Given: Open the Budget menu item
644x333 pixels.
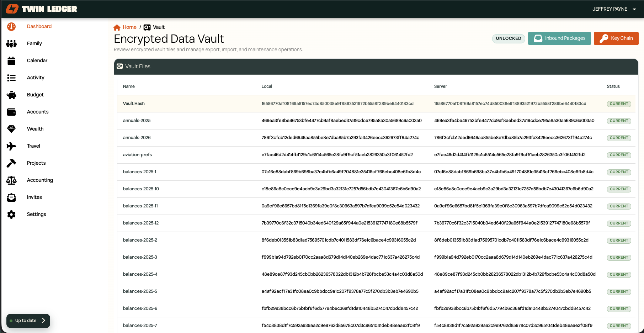Looking at the screenshot, I should 35,95.
